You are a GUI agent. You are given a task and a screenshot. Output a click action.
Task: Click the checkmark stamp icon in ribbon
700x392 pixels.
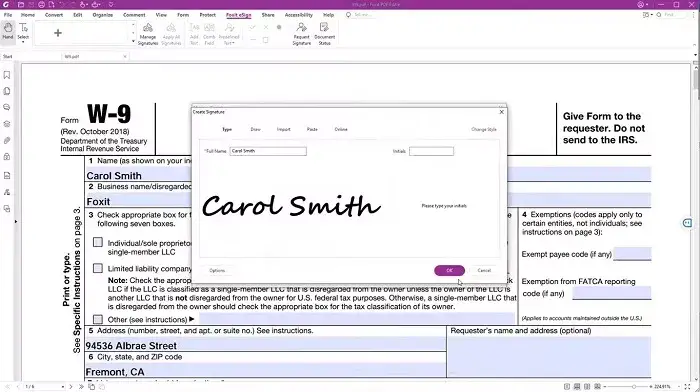[x=253, y=27]
